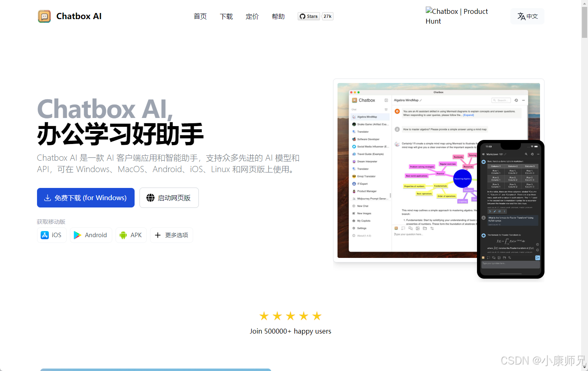
Task: Open the 中文 language selector
Action: pos(527,16)
